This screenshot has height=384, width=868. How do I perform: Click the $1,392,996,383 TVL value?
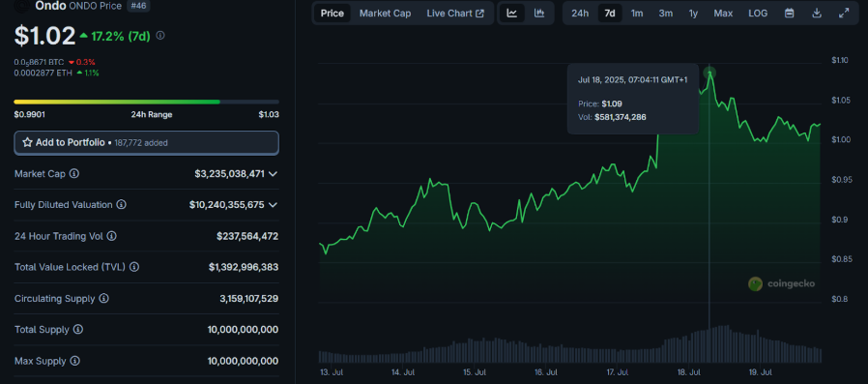(244, 267)
